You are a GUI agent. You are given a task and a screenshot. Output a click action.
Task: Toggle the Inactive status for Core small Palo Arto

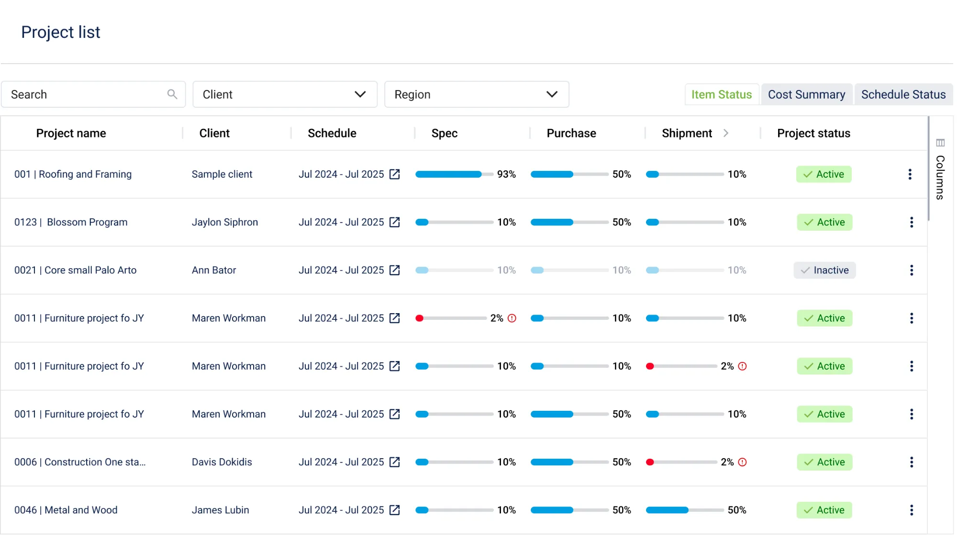(824, 270)
